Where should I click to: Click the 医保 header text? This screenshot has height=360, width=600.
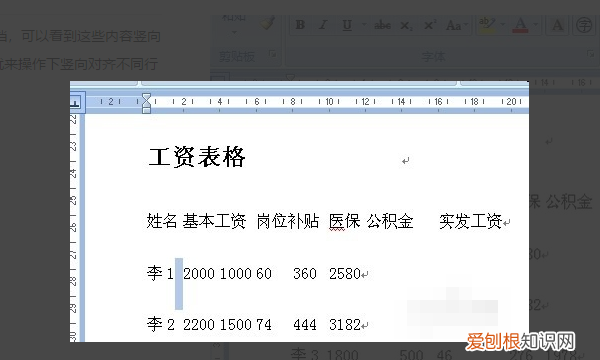pos(344,221)
